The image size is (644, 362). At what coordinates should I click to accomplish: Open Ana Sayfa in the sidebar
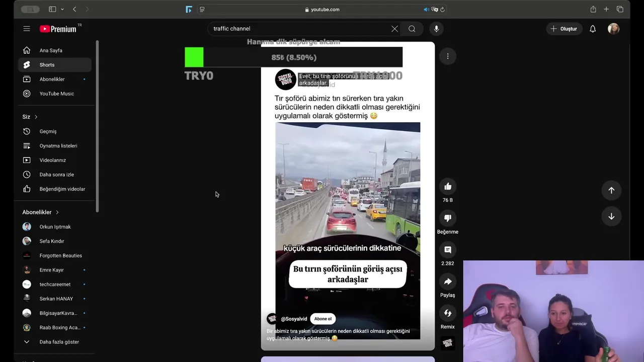(x=55, y=50)
